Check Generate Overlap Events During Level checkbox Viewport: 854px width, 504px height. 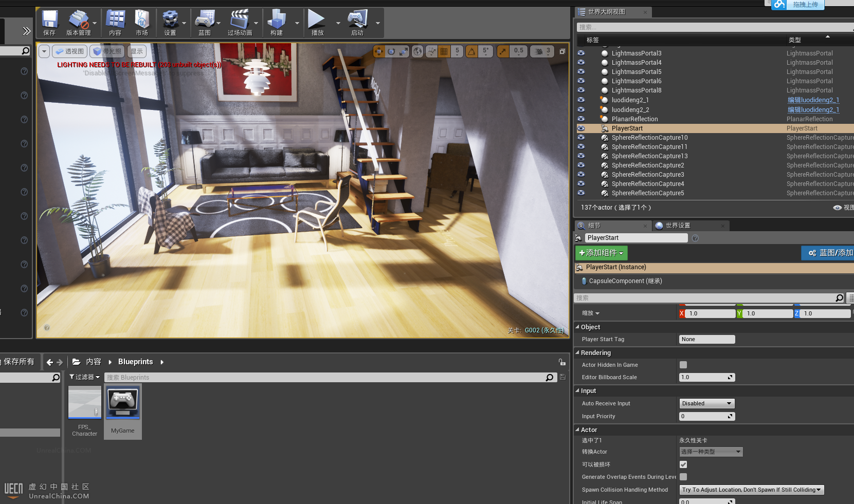683,477
